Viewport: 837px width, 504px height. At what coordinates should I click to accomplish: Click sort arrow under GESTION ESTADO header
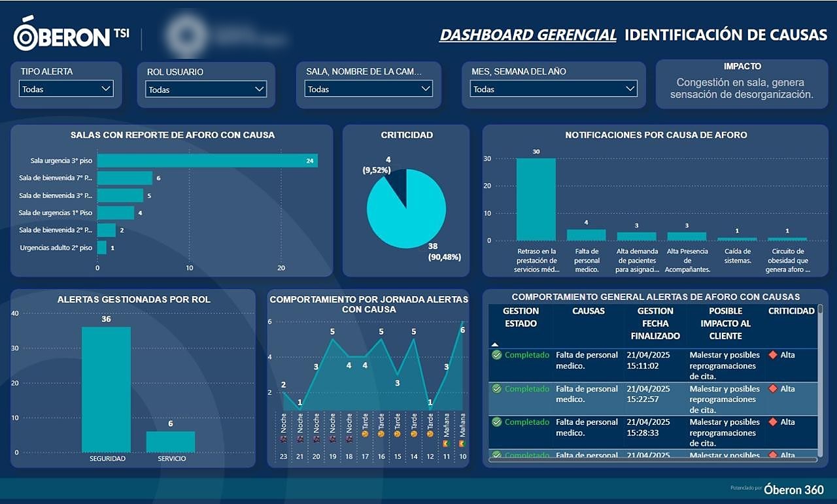[x=495, y=344]
